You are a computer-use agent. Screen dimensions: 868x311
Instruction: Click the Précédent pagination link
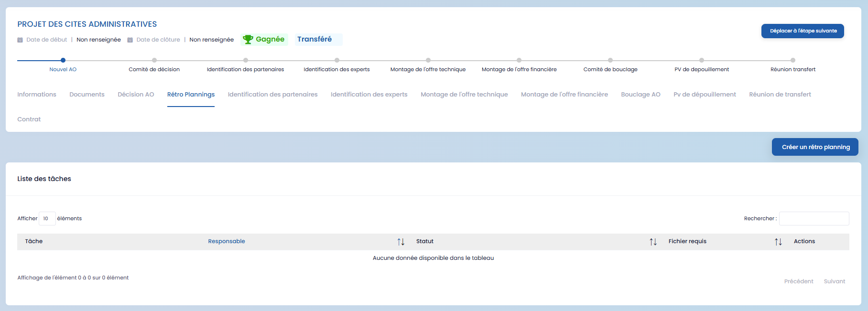pyautogui.click(x=798, y=281)
